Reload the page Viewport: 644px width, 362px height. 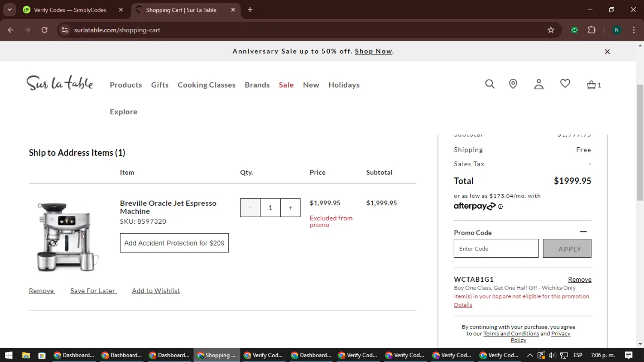(45, 30)
